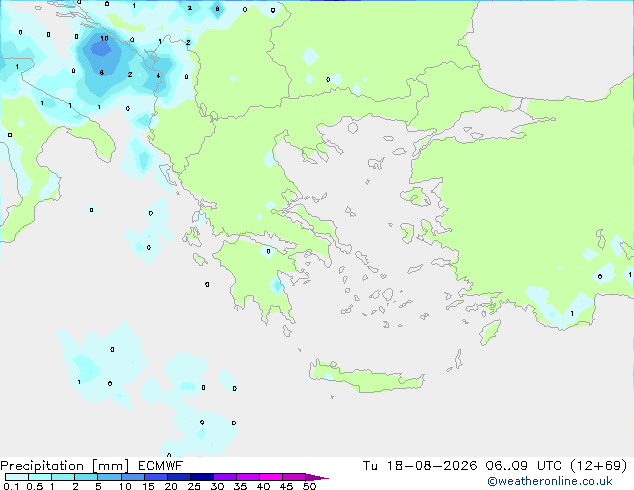Select the 0.5–1 mm legend swatch
Image resolution: width=634 pixels, height=490 pixels.
tap(40, 477)
